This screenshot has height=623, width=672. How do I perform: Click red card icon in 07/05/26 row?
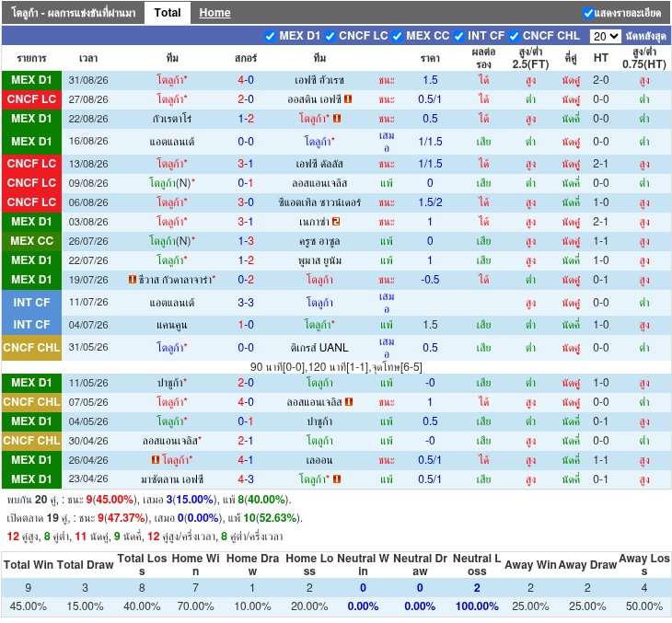pyautogui.click(x=349, y=402)
